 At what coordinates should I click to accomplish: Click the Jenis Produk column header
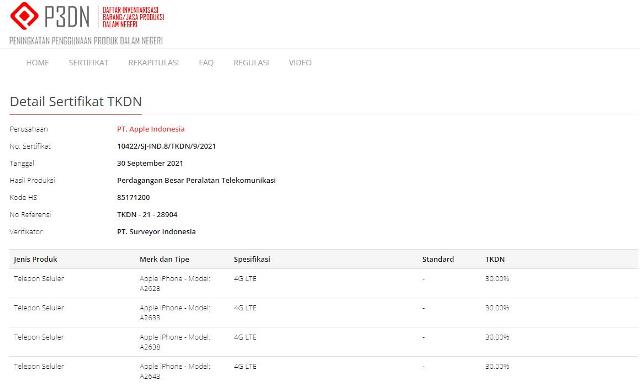click(x=36, y=259)
